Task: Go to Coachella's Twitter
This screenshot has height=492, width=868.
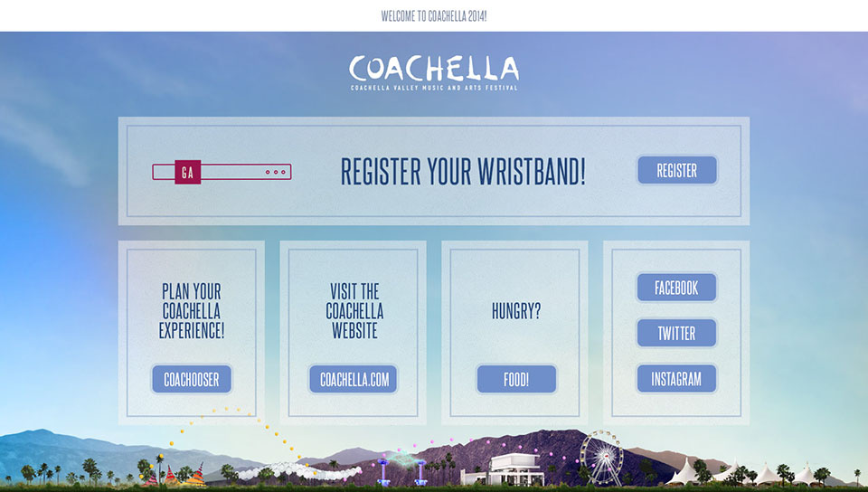Action: pyautogui.click(x=676, y=333)
